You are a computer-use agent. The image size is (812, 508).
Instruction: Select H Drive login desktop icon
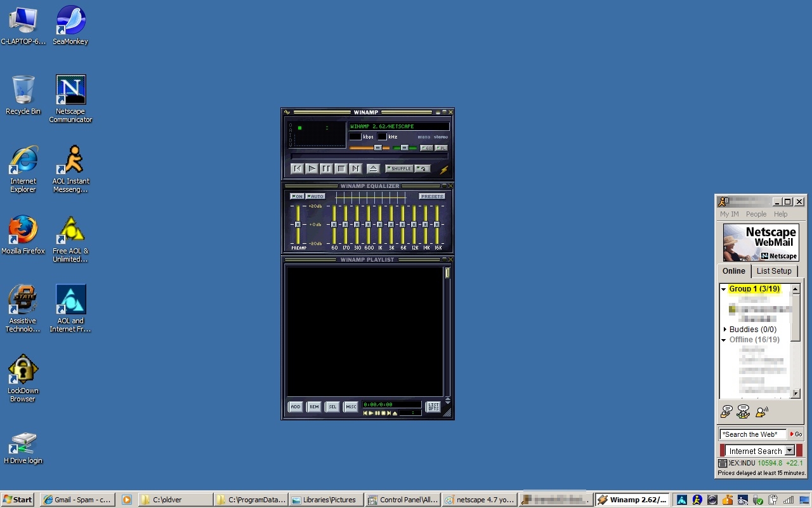point(23,448)
